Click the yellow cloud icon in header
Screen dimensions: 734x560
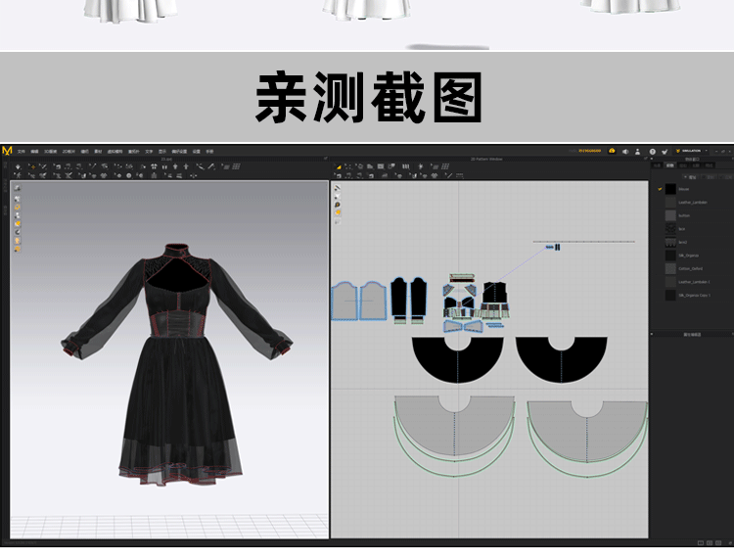[x=612, y=151]
